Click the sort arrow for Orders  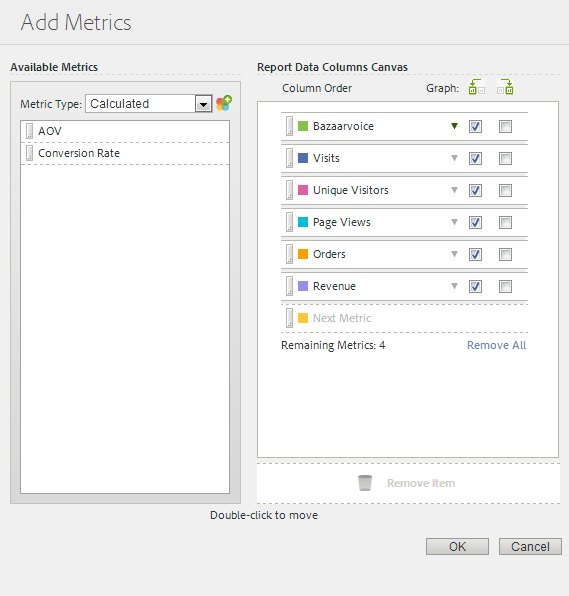pyautogui.click(x=454, y=254)
